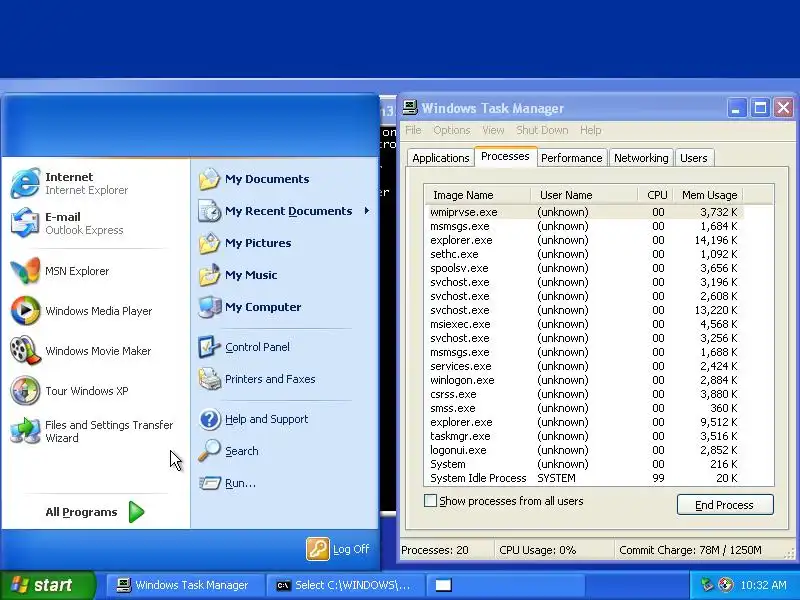Screen dimensions: 800x600
Task: Open the MSN Explorer butterfly icon
Action: coord(25,271)
